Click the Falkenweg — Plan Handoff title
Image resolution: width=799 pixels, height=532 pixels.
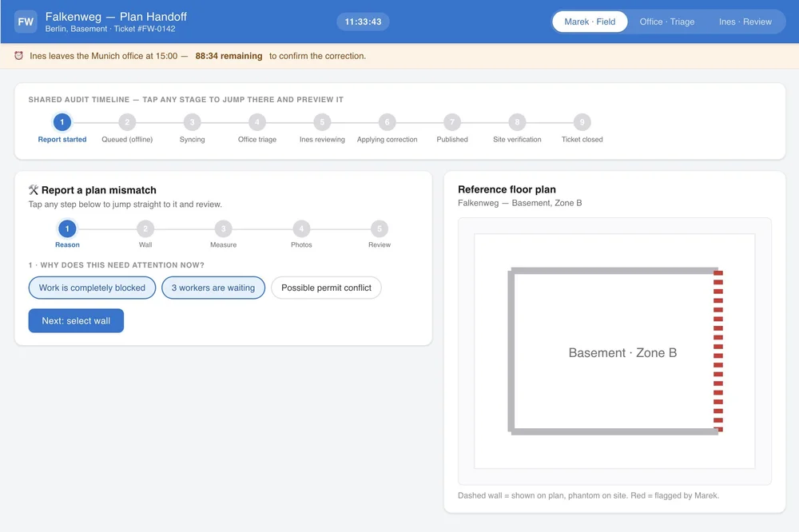[x=116, y=17]
